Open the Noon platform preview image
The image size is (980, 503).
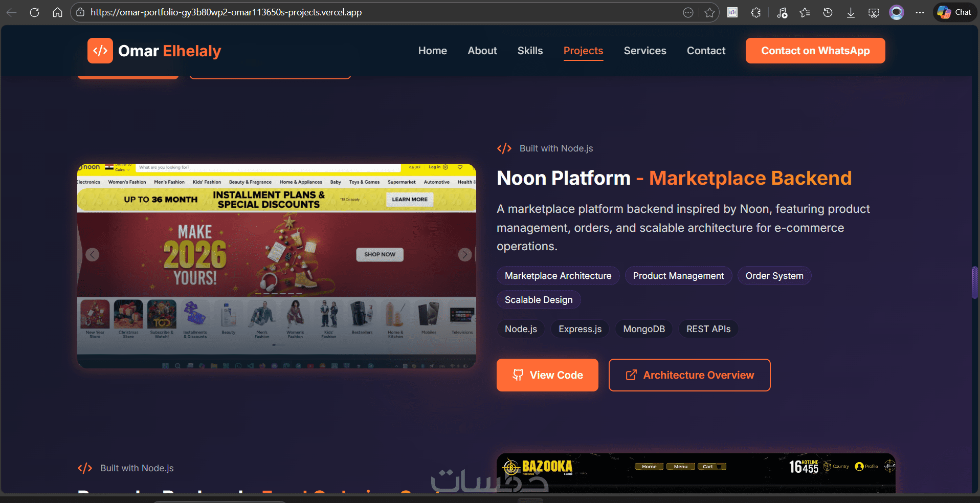pyautogui.click(x=277, y=266)
